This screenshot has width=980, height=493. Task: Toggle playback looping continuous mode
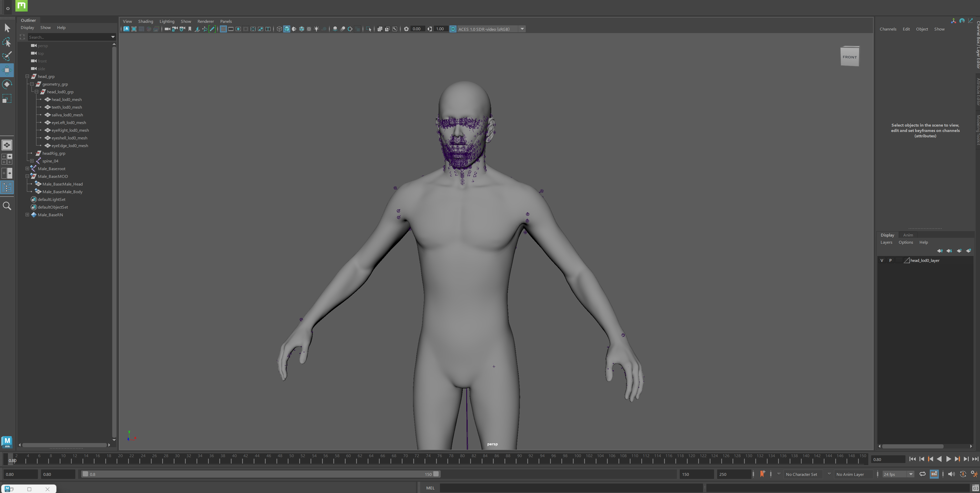point(923,474)
